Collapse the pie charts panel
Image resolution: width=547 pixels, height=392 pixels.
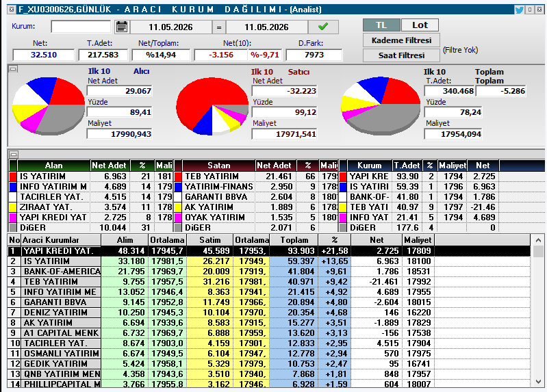pos(13,69)
